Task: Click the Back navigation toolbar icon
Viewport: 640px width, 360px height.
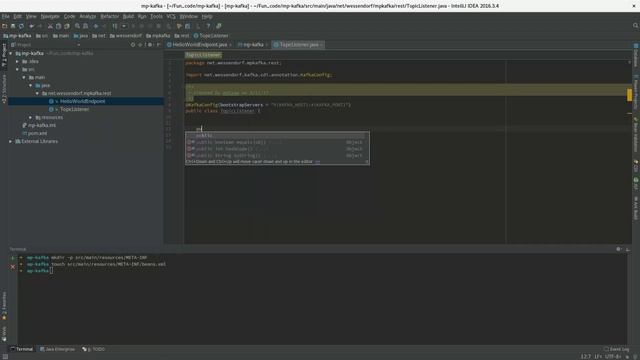Action: pos(96,26)
